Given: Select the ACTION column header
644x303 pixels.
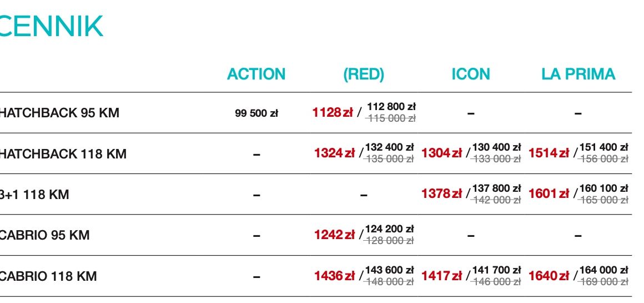Looking at the screenshot, I should pyautogui.click(x=256, y=74).
